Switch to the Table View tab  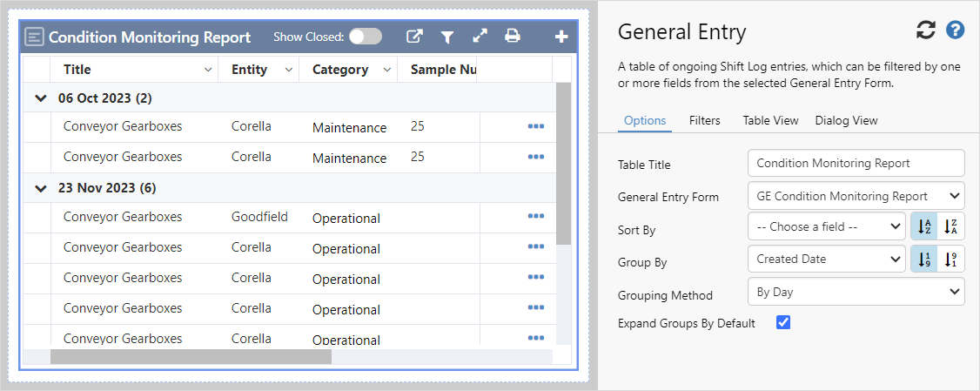(770, 120)
